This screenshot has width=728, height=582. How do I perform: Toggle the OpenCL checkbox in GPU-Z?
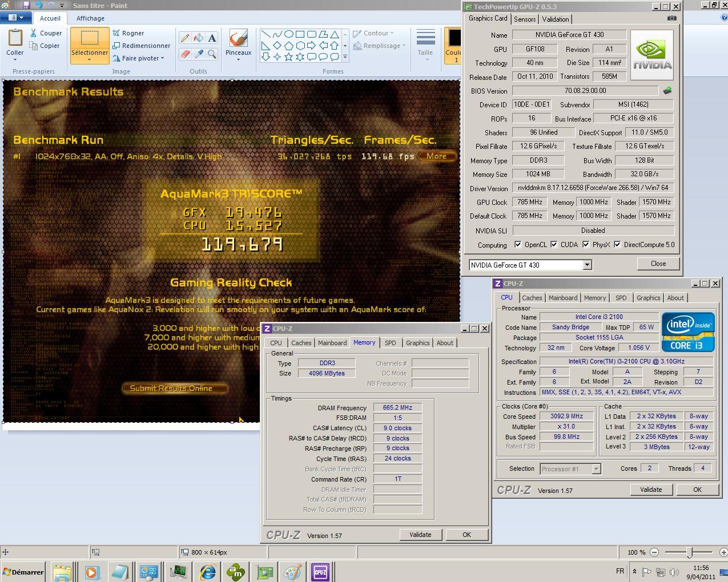tap(518, 244)
